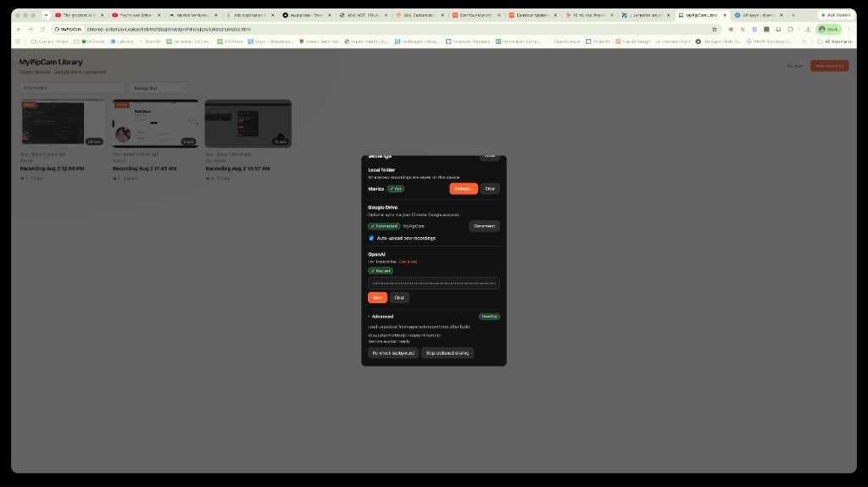Open the Get a key link
868x487 pixels.
409,261
